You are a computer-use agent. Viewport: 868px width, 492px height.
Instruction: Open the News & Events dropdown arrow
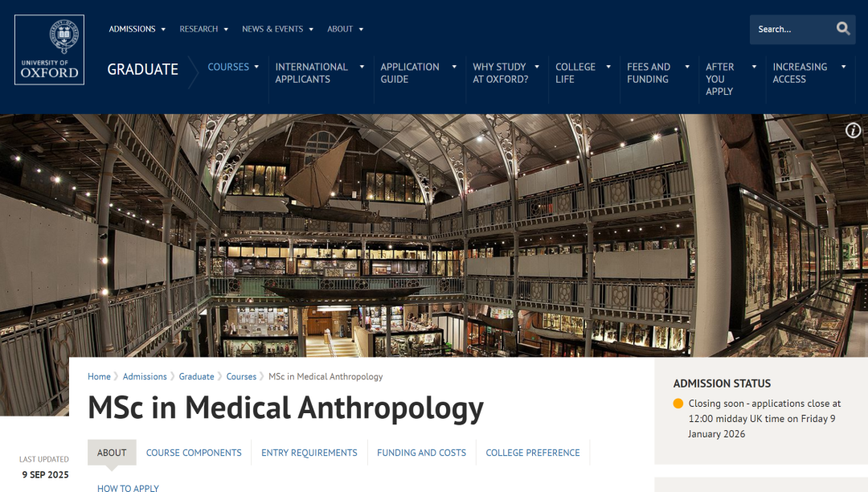click(x=311, y=29)
